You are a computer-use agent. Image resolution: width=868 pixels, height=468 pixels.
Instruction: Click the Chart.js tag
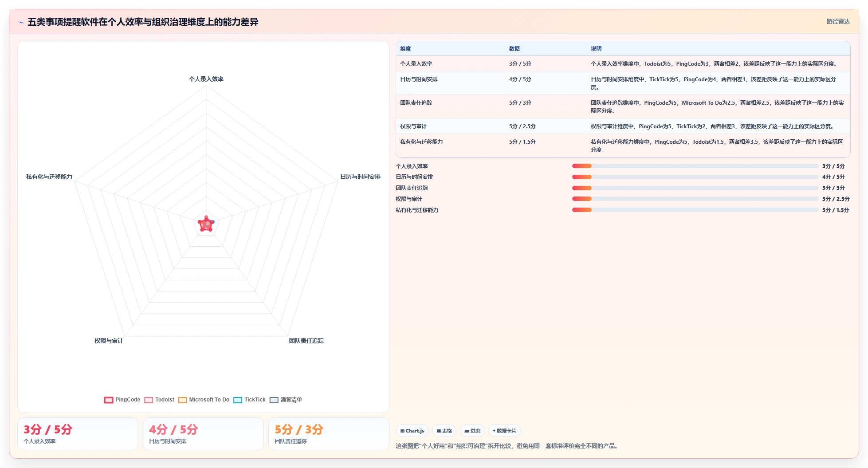pos(412,431)
